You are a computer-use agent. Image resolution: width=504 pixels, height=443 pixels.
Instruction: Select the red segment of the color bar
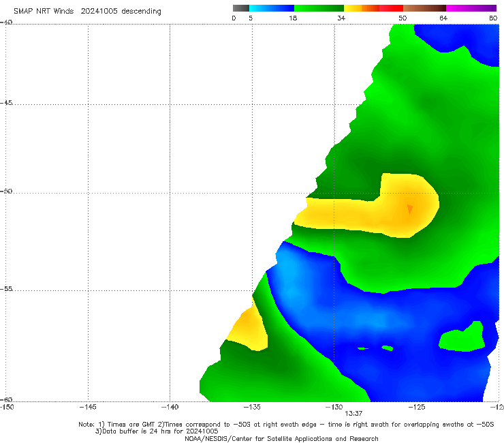pos(391,8)
